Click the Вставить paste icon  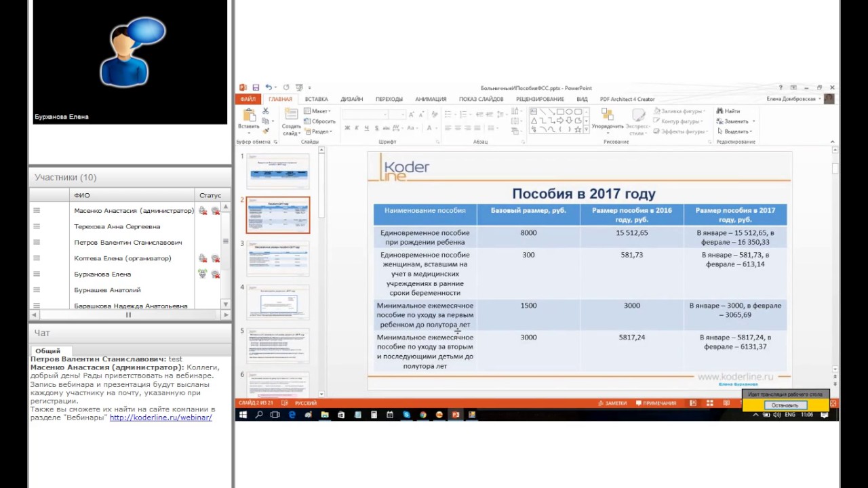click(249, 115)
